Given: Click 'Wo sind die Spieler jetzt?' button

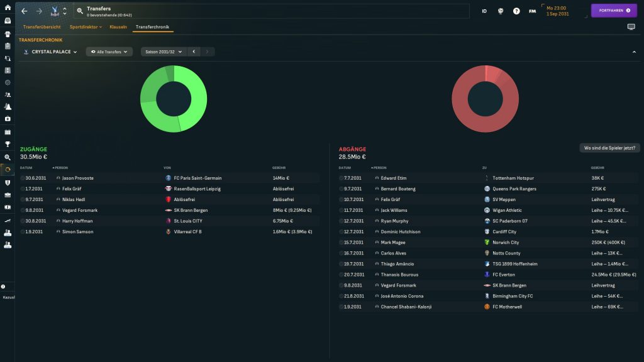Looking at the screenshot, I should [609, 148].
